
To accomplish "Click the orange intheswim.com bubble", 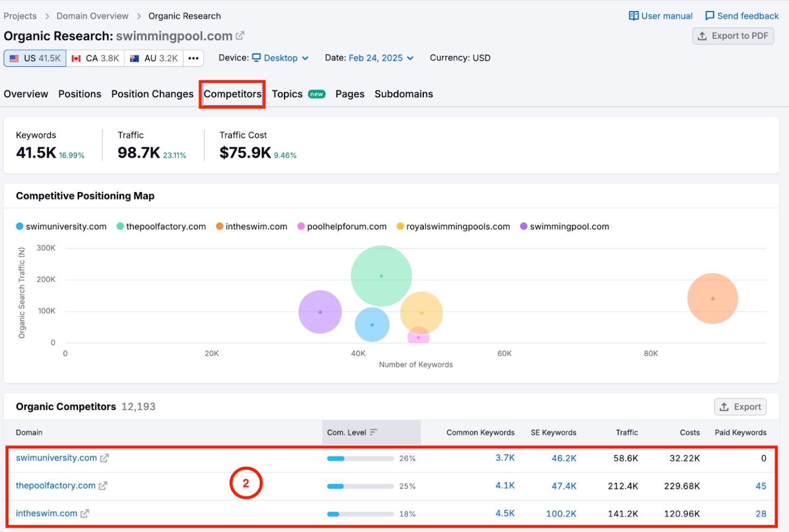I will pyautogui.click(x=713, y=298).
